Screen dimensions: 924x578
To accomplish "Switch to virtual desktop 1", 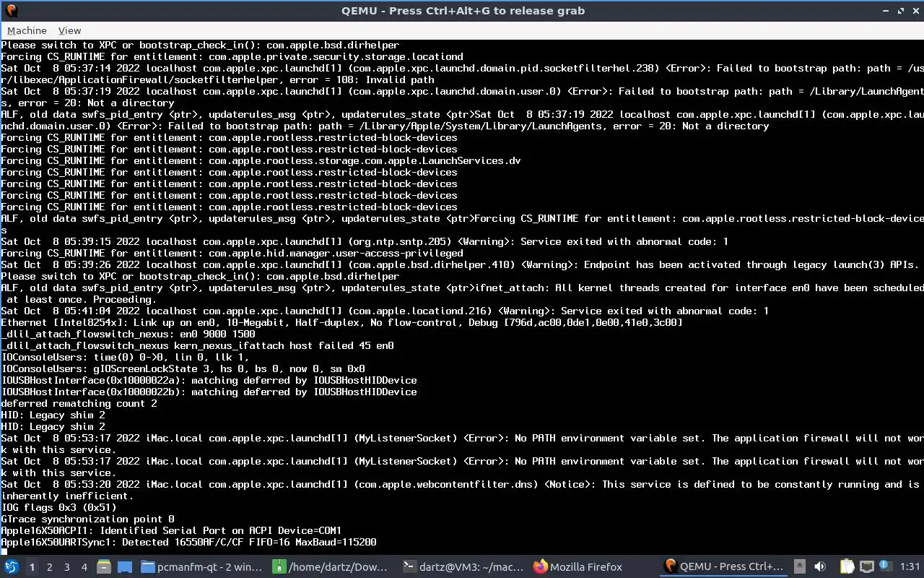I will (32, 567).
